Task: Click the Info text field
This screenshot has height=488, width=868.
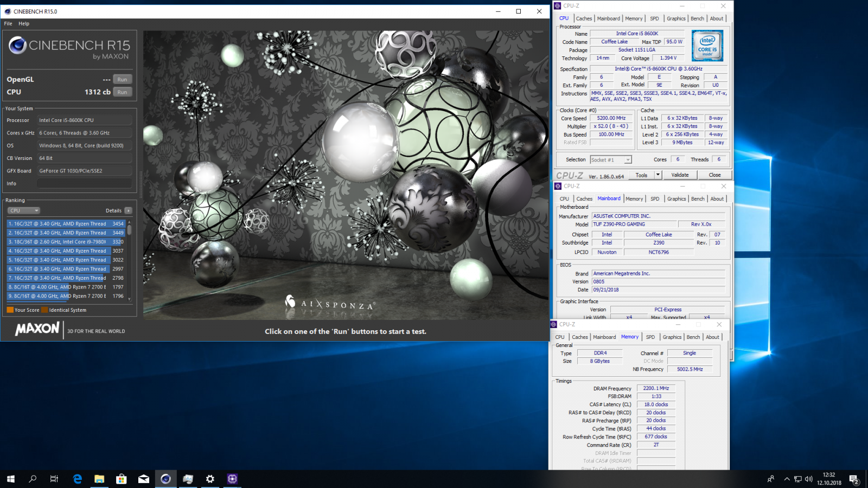Action: point(84,183)
